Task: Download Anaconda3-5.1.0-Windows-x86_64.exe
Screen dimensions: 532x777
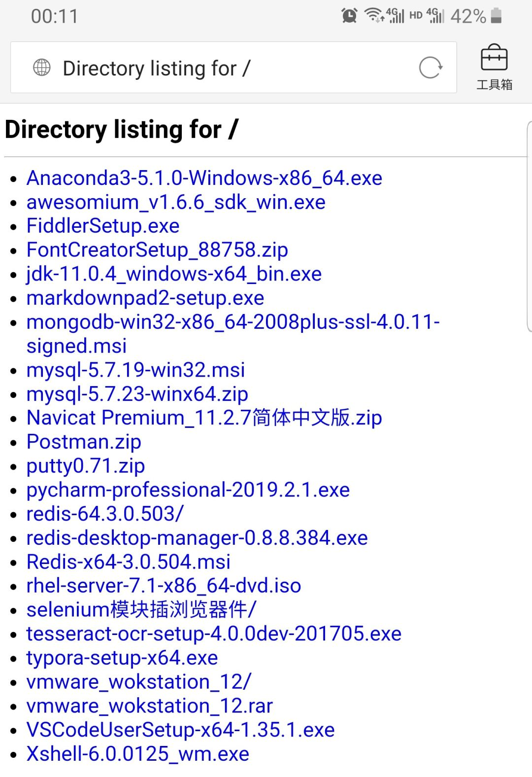Action: (x=204, y=178)
